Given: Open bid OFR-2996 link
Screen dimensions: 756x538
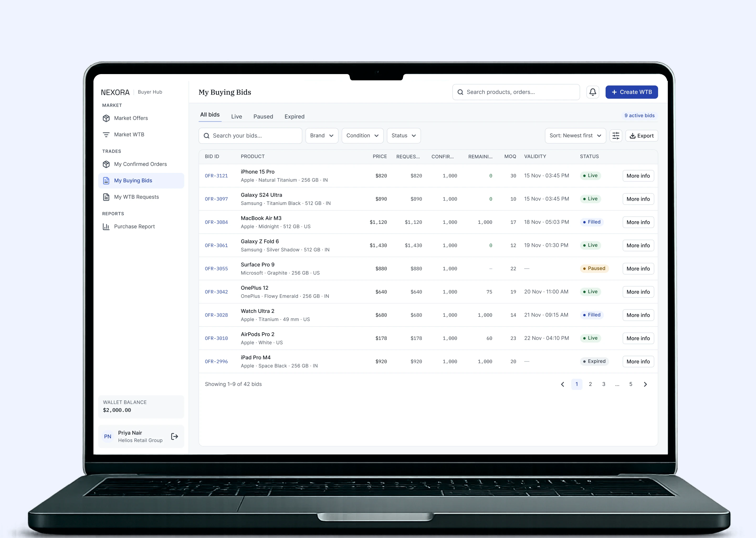Looking at the screenshot, I should (216, 361).
